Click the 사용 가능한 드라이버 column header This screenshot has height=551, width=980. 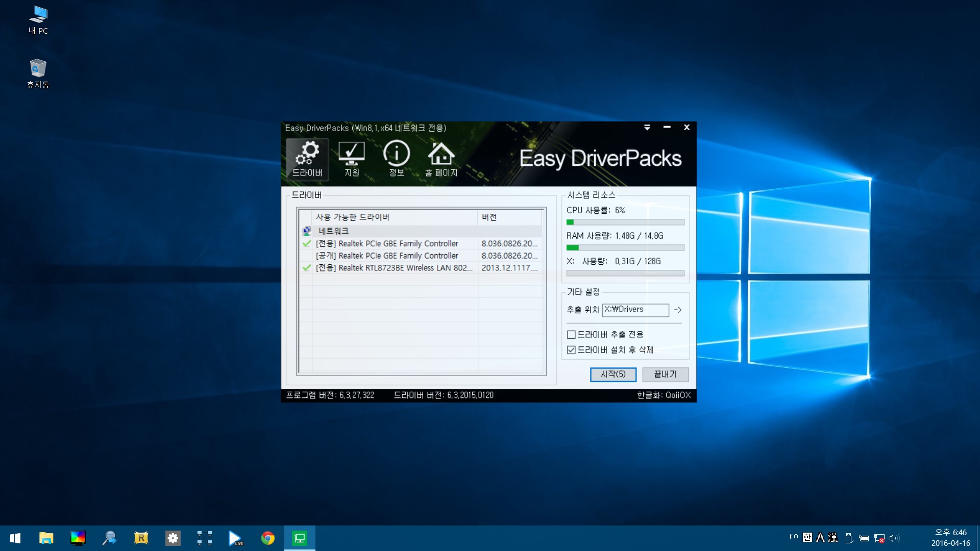point(395,217)
